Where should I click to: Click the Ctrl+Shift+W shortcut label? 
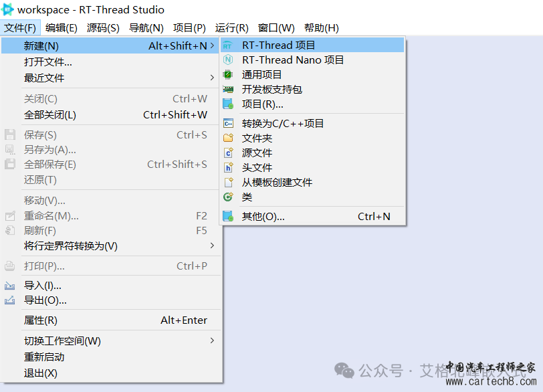tap(175, 114)
